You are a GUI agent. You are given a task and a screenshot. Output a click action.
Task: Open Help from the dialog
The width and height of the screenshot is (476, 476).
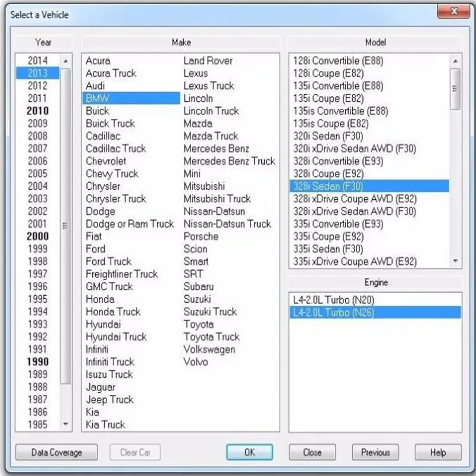point(438,452)
